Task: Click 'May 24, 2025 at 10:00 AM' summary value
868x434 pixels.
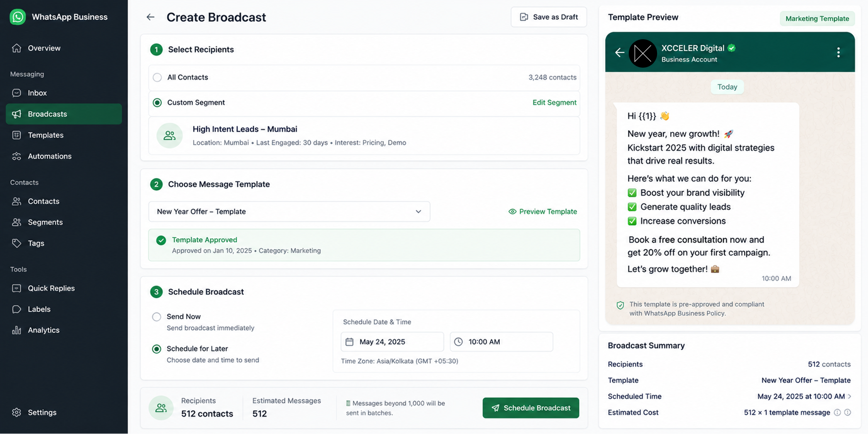Action: click(x=801, y=397)
